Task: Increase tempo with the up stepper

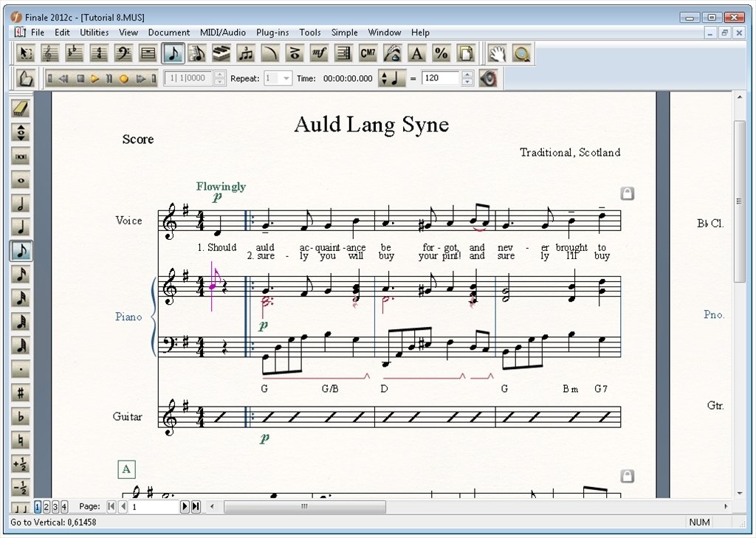Action: [467, 75]
